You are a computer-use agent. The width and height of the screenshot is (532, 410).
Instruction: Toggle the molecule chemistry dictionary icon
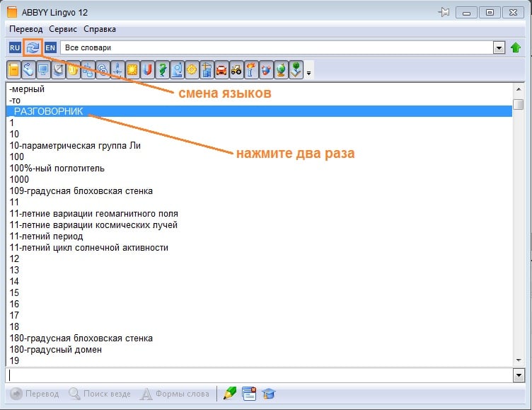coord(266,69)
